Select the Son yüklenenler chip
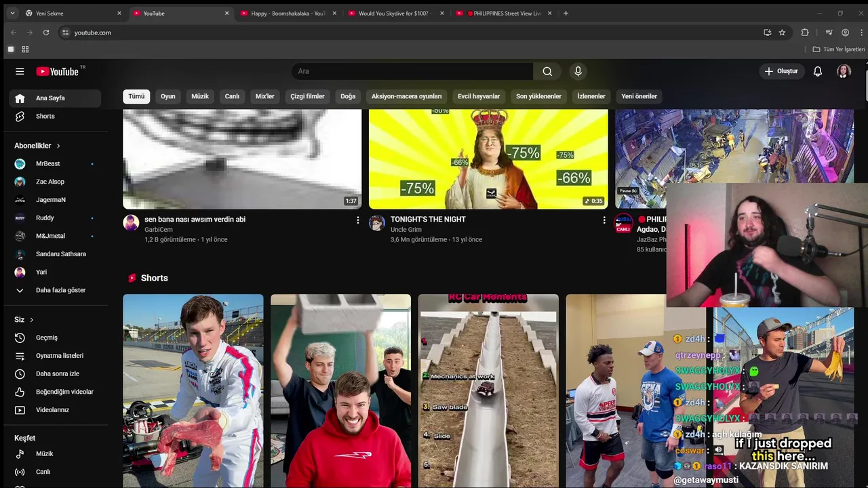This screenshot has width=868, height=488. click(x=538, y=96)
